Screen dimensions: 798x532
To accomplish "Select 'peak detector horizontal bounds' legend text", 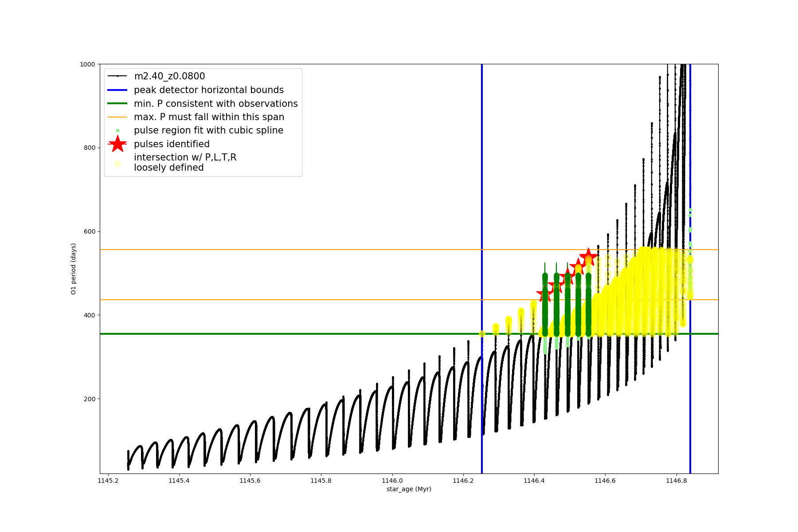I will coord(208,90).
